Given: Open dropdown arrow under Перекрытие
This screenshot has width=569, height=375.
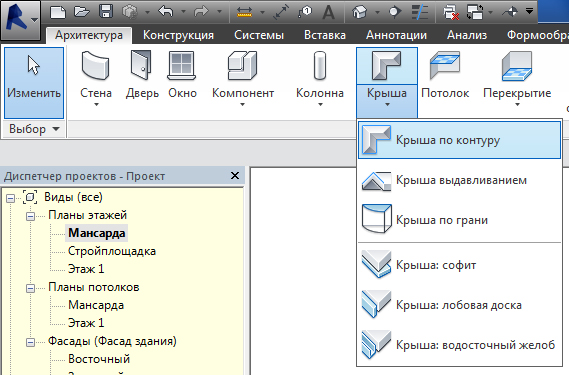Looking at the screenshot, I should [517, 105].
